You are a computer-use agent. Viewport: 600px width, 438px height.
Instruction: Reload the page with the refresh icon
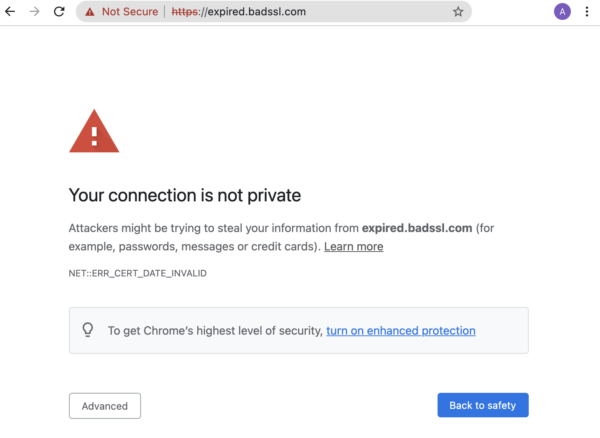tap(59, 12)
